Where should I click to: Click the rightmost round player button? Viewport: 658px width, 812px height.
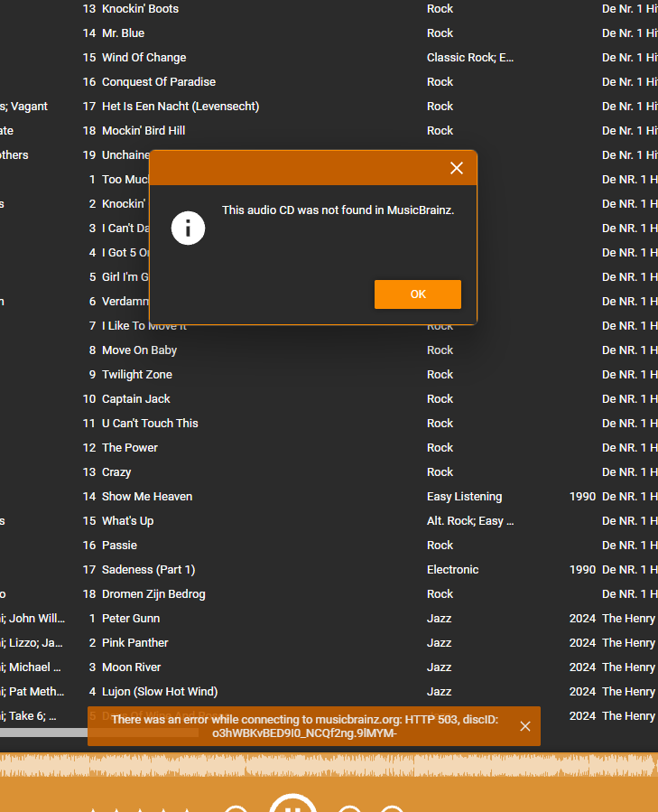tap(392, 808)
